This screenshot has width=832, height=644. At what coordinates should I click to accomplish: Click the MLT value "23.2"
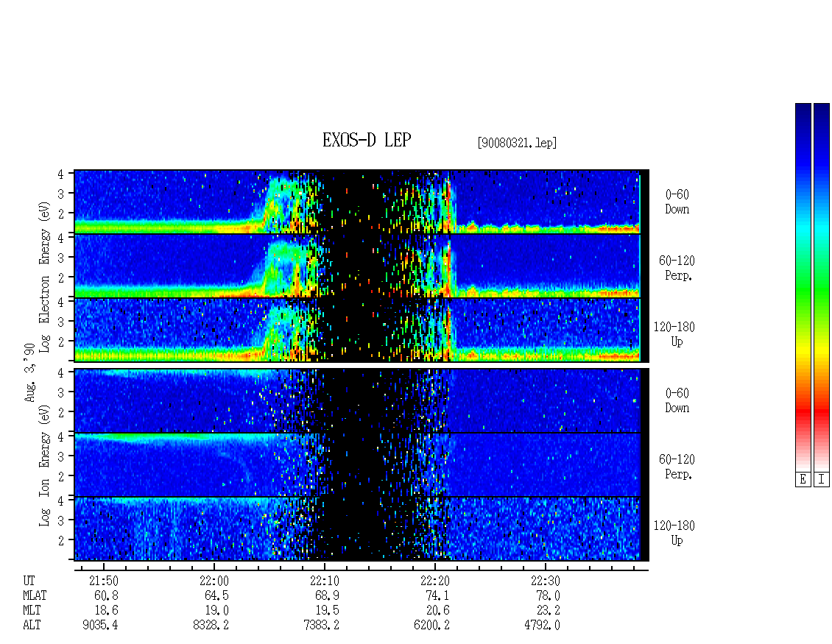(548, 611)
